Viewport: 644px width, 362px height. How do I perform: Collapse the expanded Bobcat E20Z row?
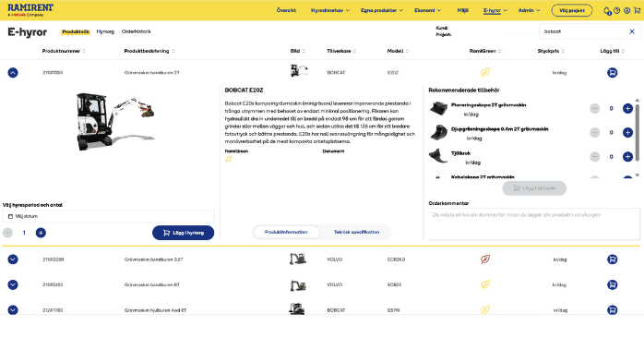pos(13,73)
